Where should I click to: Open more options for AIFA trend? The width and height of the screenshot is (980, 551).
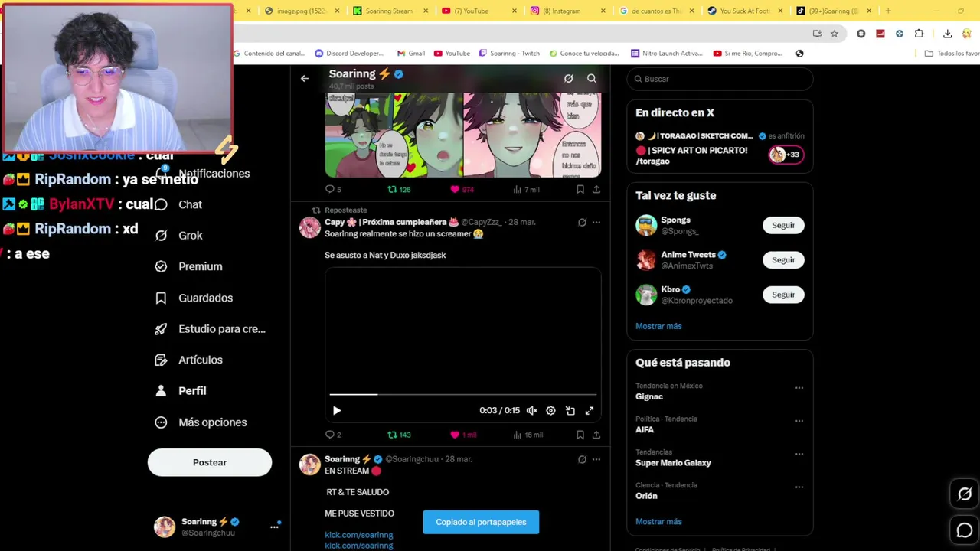[x=799, y=421]
